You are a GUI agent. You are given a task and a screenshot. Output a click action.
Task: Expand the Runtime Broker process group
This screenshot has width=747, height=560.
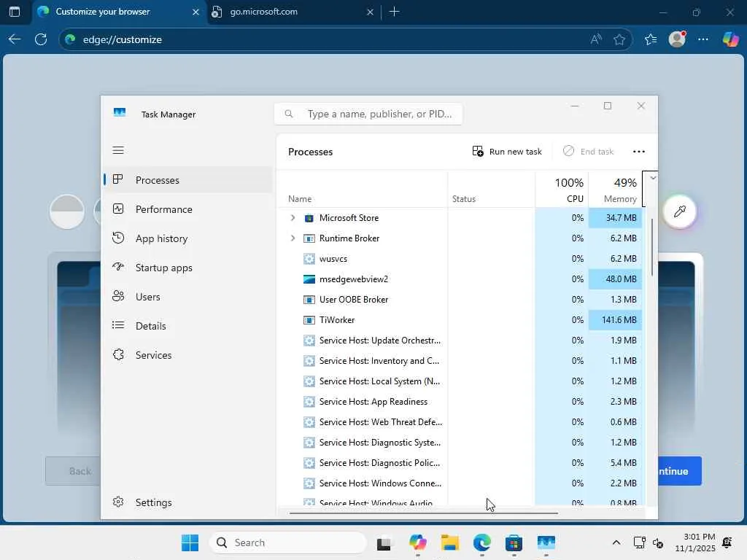click(x=293, y=238)
